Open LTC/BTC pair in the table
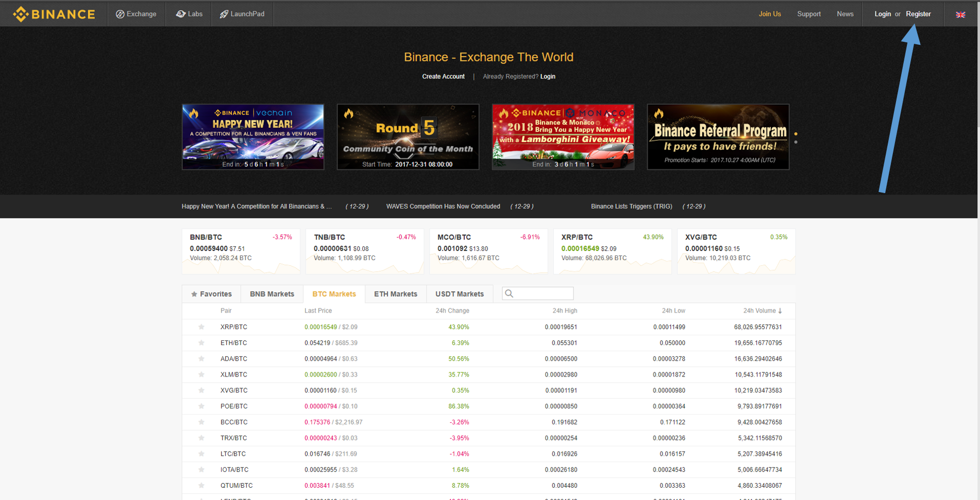The width and height of the screenshot is (980, 500). point(233,454)
